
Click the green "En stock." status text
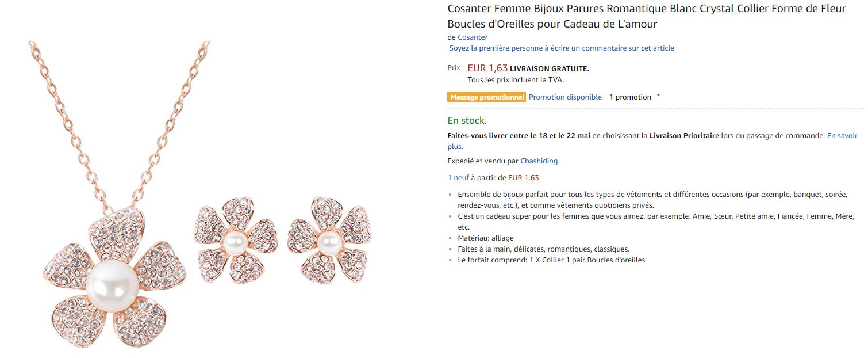tap(467, 121)
